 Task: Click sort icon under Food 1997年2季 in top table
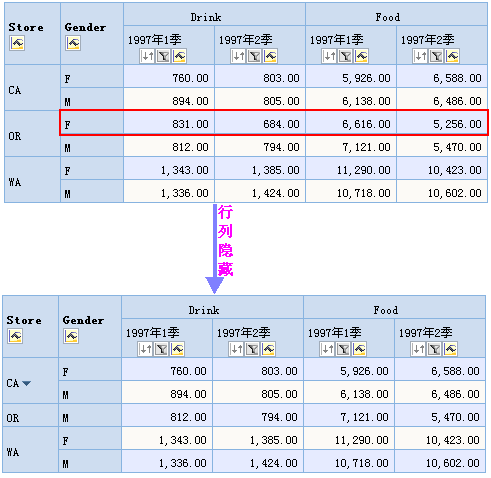point(420,56)
